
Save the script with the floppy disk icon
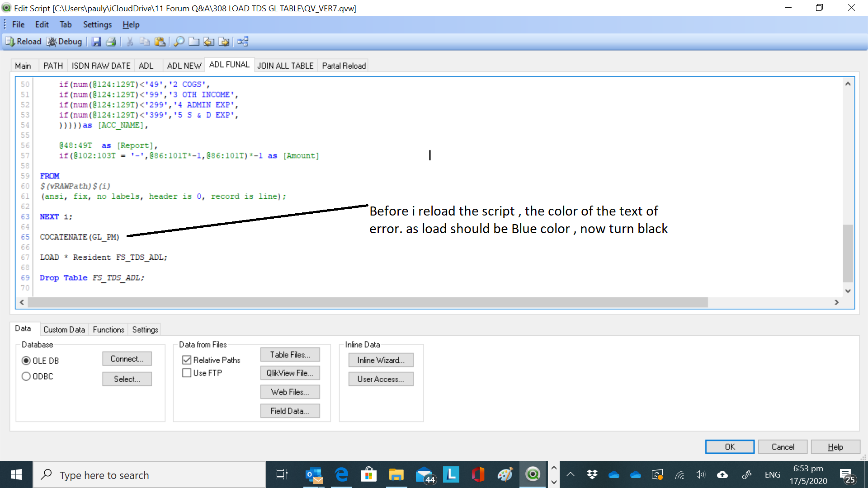point(96,42)
